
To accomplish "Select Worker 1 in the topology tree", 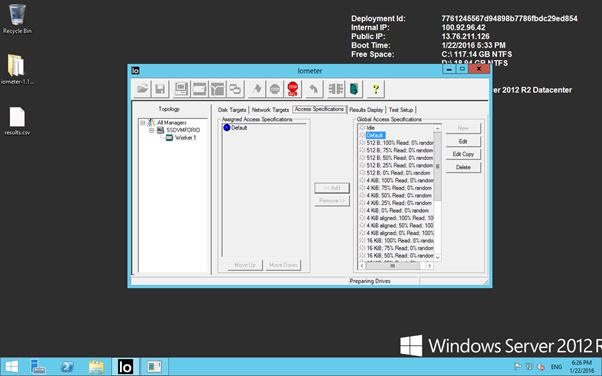I will [x=185, y=137].
